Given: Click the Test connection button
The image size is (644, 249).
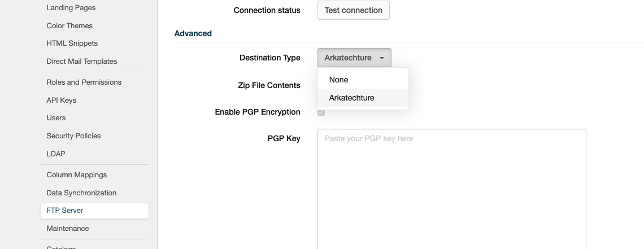Looking at the screenshot, I should (x=353, y=10).
